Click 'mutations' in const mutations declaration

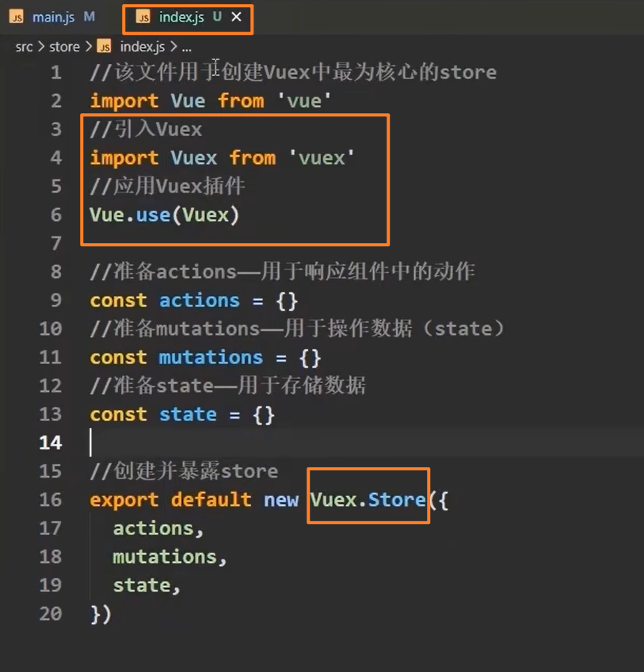(x=211, y=358)
